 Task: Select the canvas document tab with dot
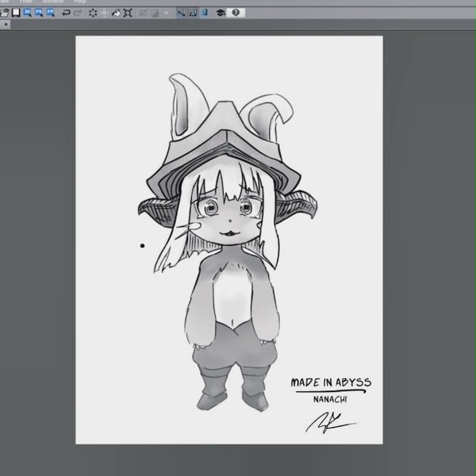6,25
